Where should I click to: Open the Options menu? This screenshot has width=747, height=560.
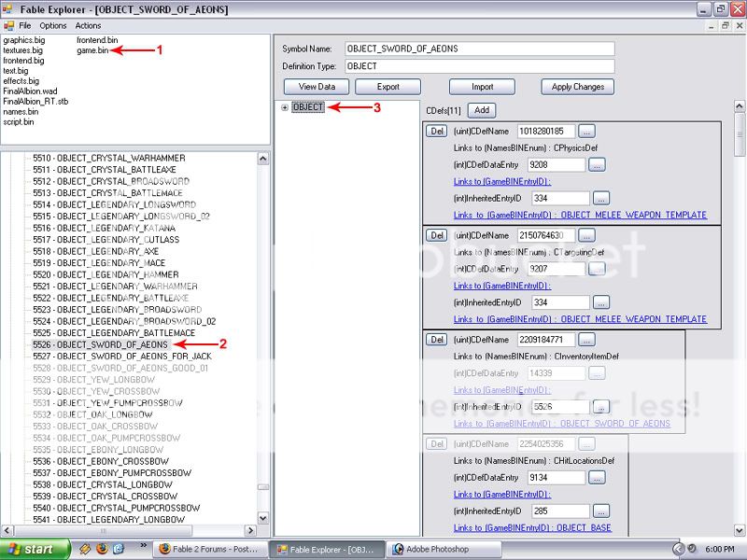point(53,25)
